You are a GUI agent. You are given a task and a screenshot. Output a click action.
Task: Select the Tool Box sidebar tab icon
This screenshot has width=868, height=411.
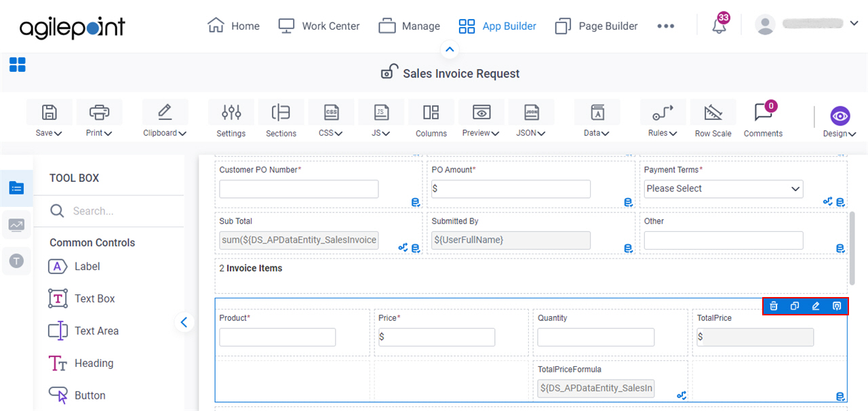click(16, 188)
